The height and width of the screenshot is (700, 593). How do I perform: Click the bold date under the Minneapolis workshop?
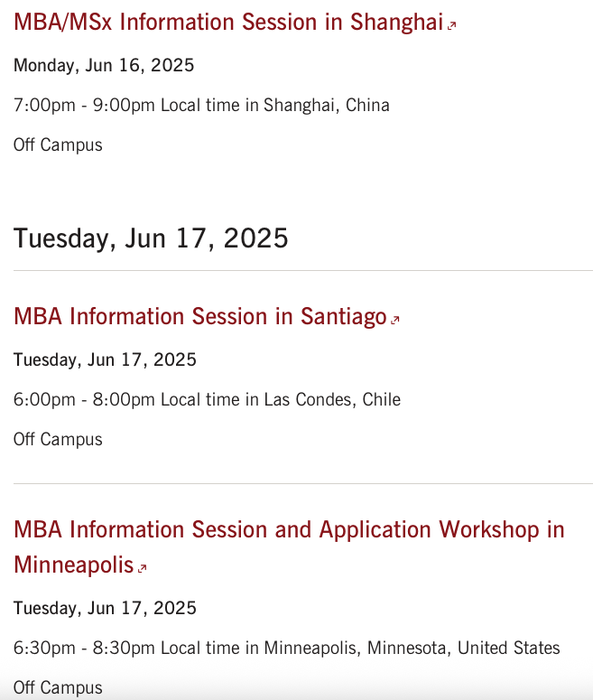[105, 608]
